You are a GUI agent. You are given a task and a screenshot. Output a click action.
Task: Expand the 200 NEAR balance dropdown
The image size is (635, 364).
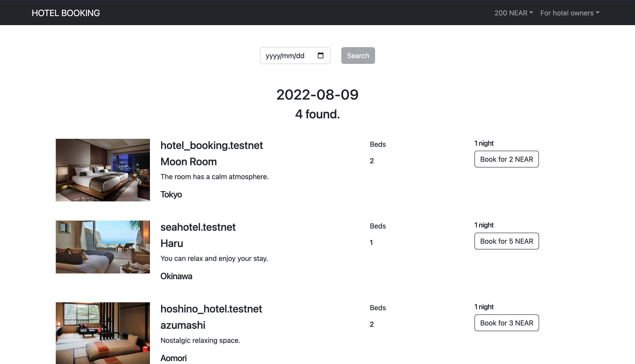514,13
